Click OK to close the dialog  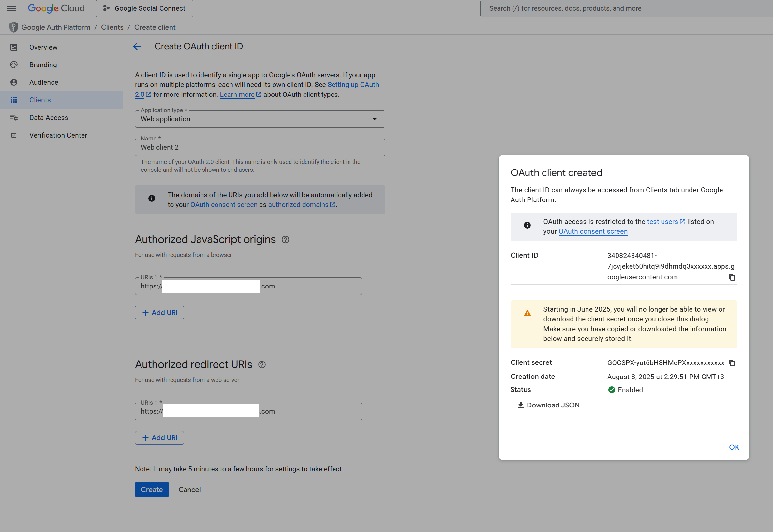tap(734, 447)
